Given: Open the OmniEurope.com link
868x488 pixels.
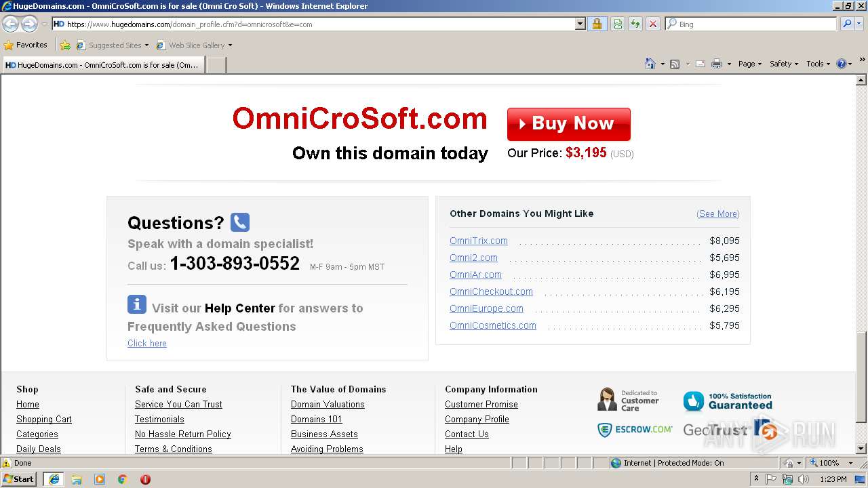Looking at the screenshot, I should point(486,308).
